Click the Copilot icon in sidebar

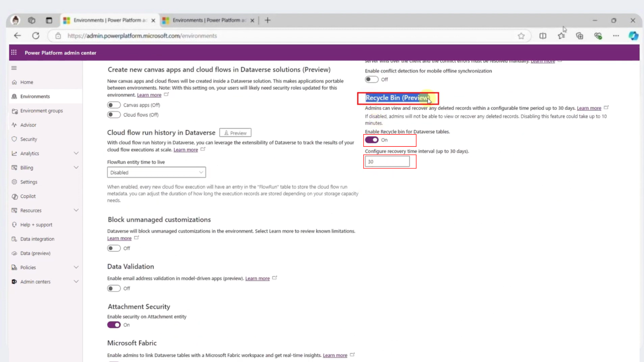pos(14,196)
